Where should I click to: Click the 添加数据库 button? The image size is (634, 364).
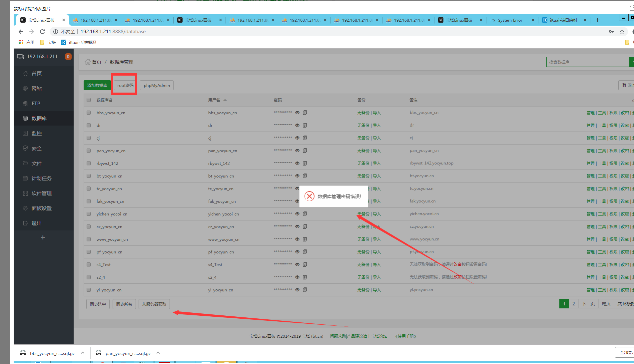click(x=97, y=85)
